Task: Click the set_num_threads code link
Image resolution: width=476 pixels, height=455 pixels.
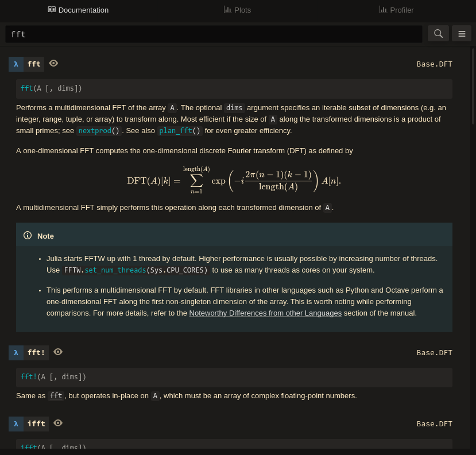Action: [115, 270]
